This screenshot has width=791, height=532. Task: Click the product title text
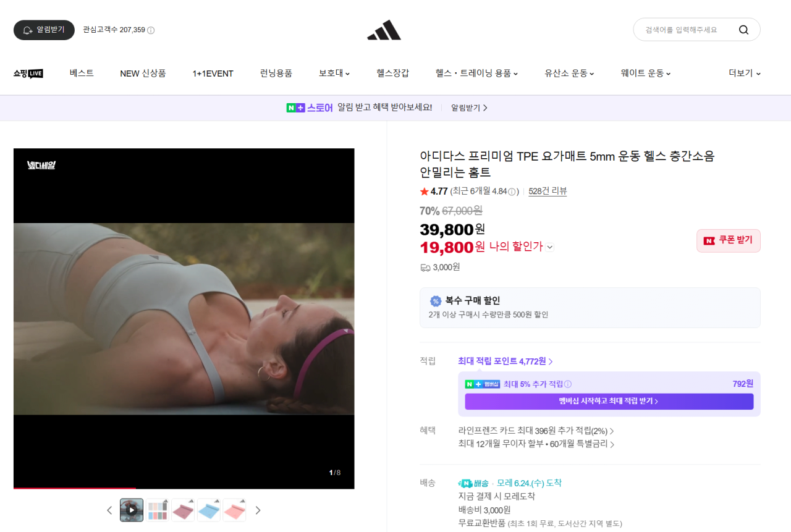[567, 164]
